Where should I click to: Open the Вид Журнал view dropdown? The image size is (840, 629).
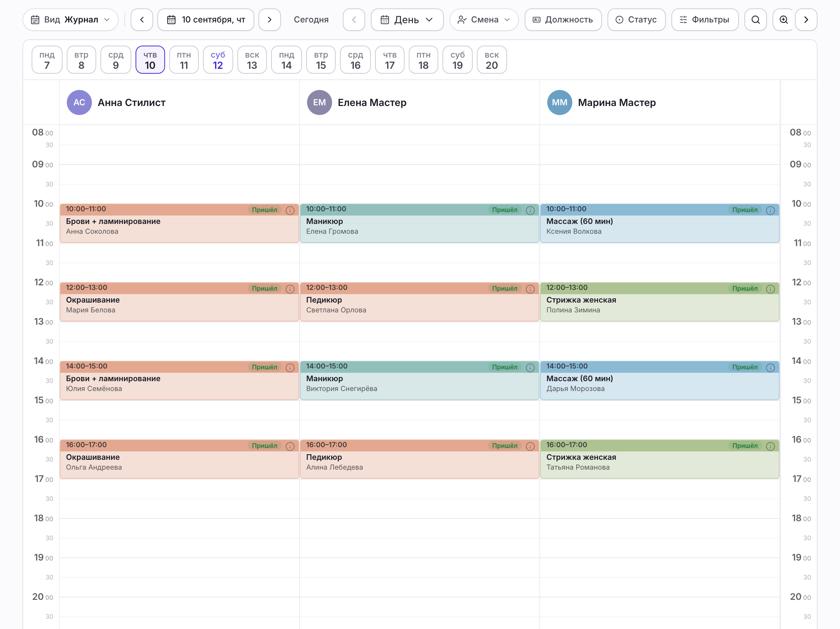click(x=71, y=20)
